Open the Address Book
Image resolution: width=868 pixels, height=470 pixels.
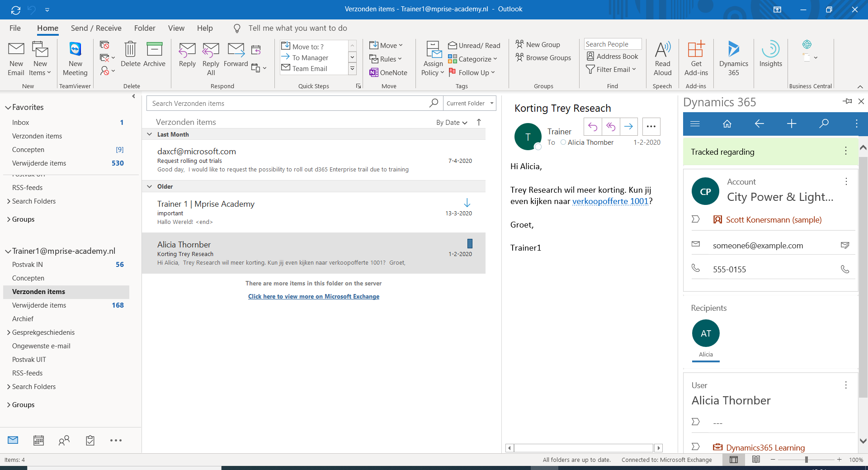[x=613, y=57]
